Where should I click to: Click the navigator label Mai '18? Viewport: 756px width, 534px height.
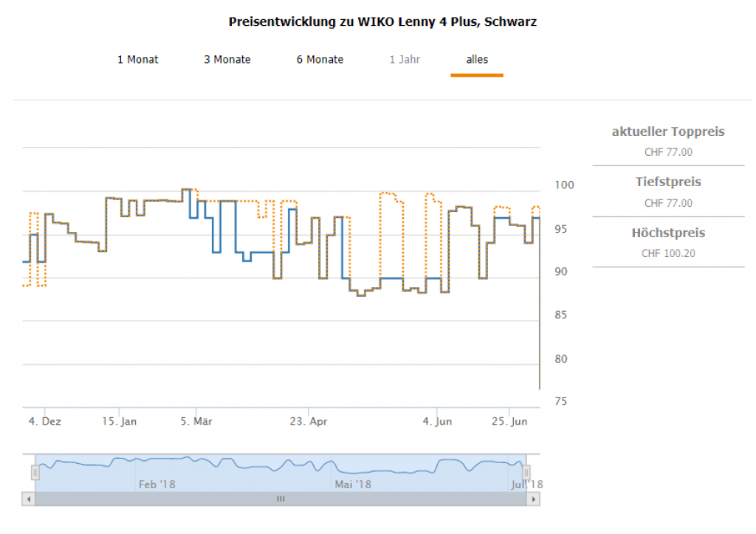[353, 485]
